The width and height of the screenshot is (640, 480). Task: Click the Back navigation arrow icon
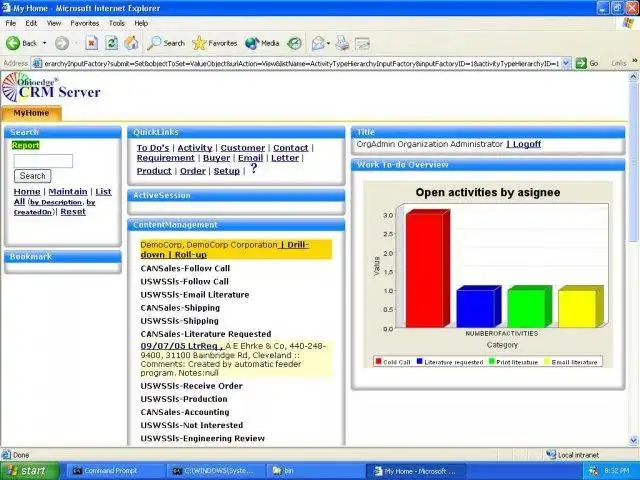(x=13, y=43)
